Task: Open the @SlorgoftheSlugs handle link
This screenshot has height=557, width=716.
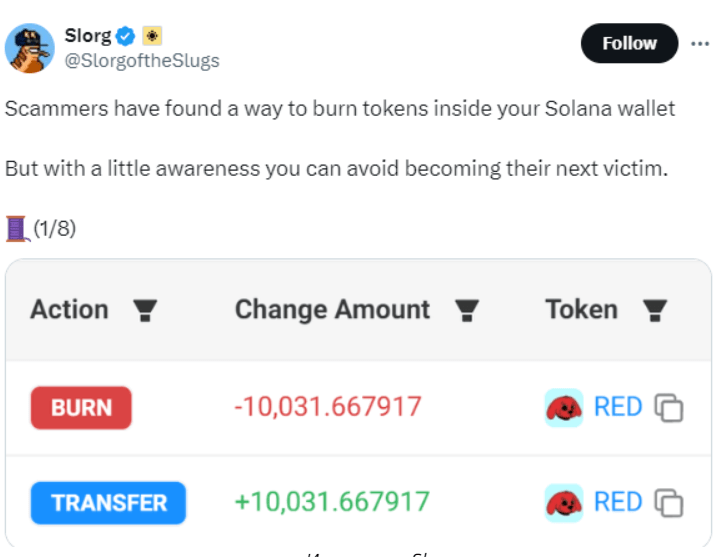Action: (142, 60)
